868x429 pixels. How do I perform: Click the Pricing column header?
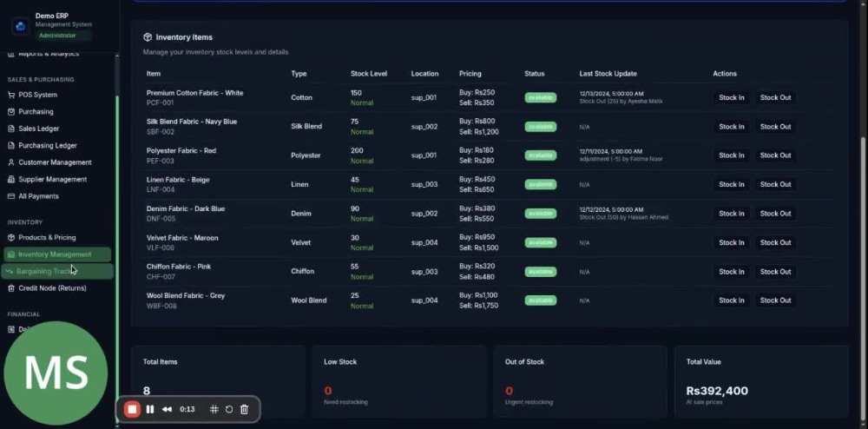pos(470,74)
